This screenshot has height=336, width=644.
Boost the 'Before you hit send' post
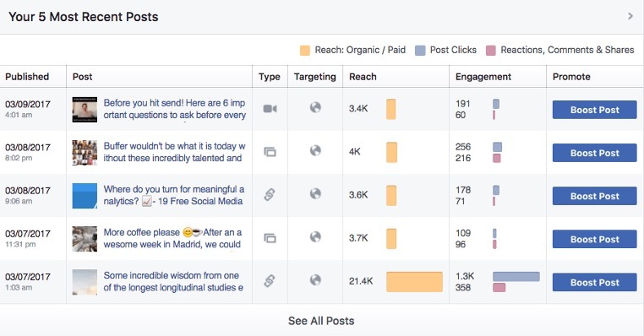[594, 110]
